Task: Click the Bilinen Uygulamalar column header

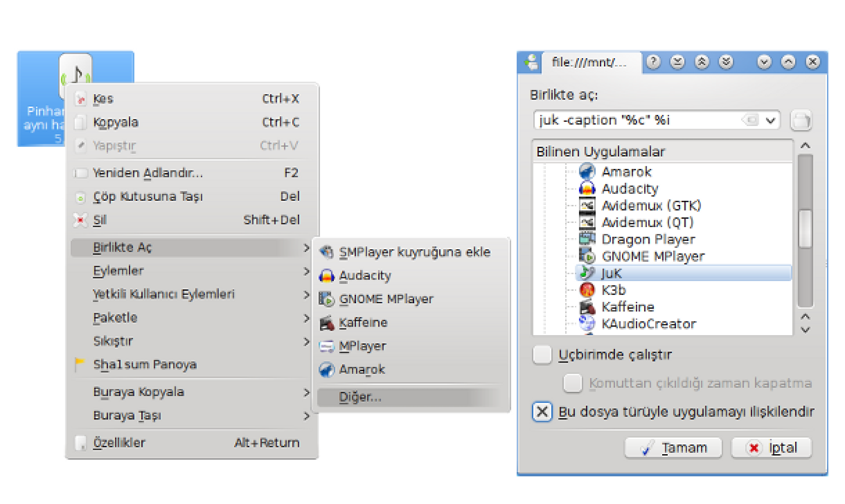Action: (x=662, y=151)
